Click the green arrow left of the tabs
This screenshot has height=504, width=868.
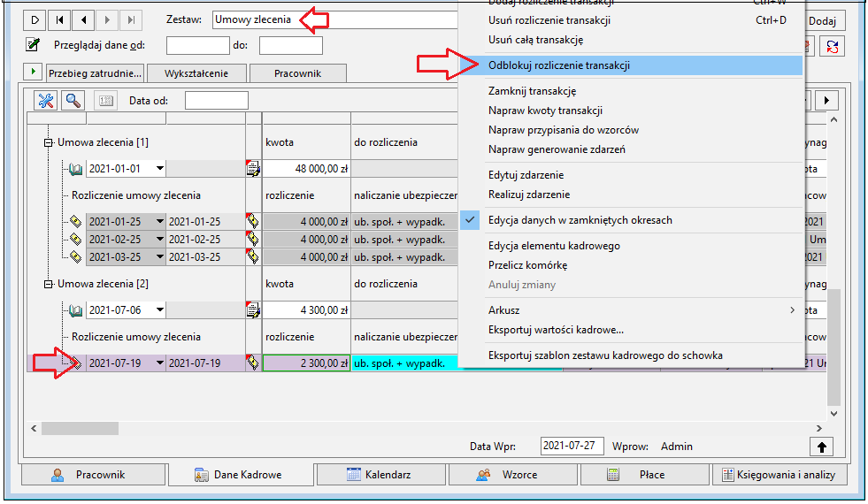click(33, 72)
